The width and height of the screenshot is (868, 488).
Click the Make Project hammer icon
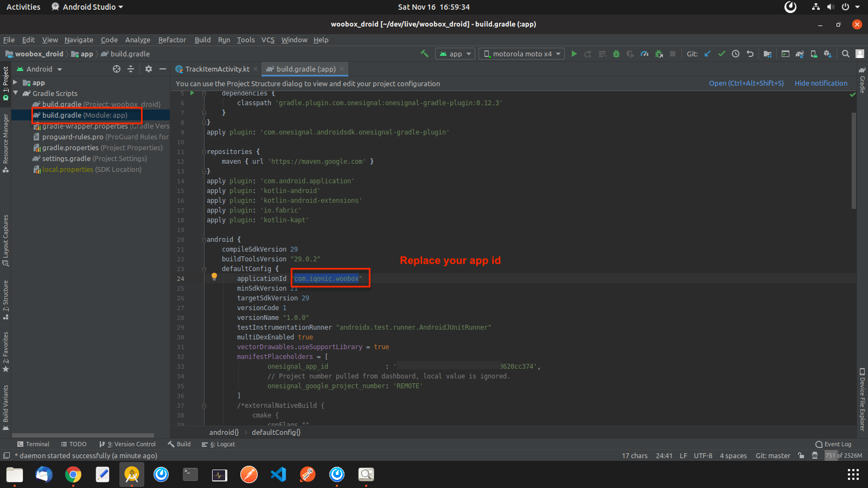click(x=424, y=54)
